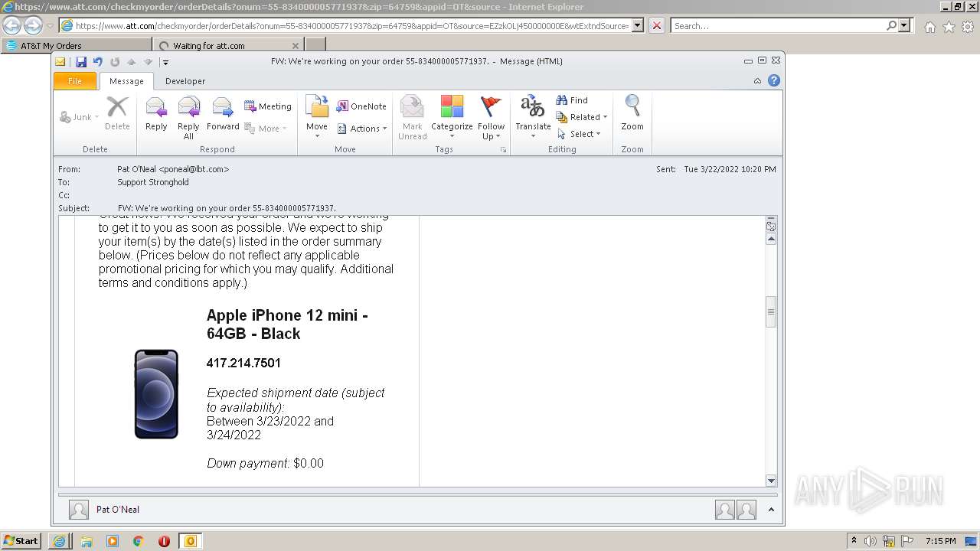Viewport: 980px width, 551px height.
Task: Open a new tab in Internet Explorer
Action: pyautogui.click(x=315, y=45)
